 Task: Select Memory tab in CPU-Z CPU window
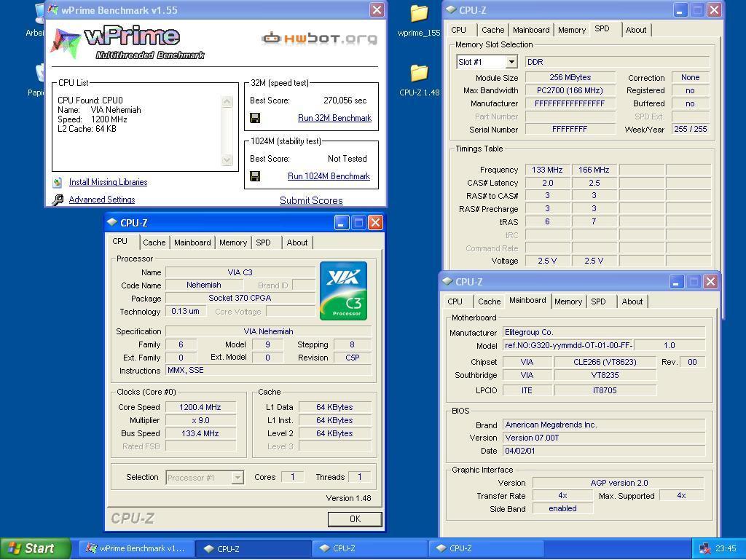[233, 242]
